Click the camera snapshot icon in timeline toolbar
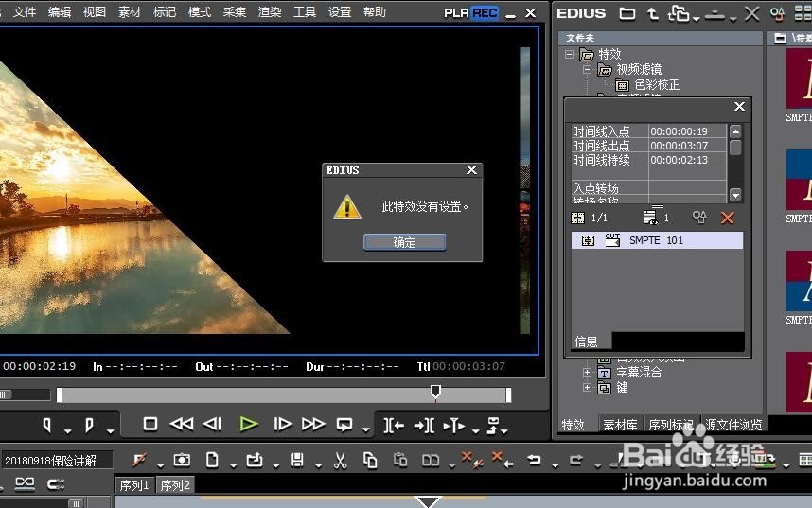 coord(182,460)
